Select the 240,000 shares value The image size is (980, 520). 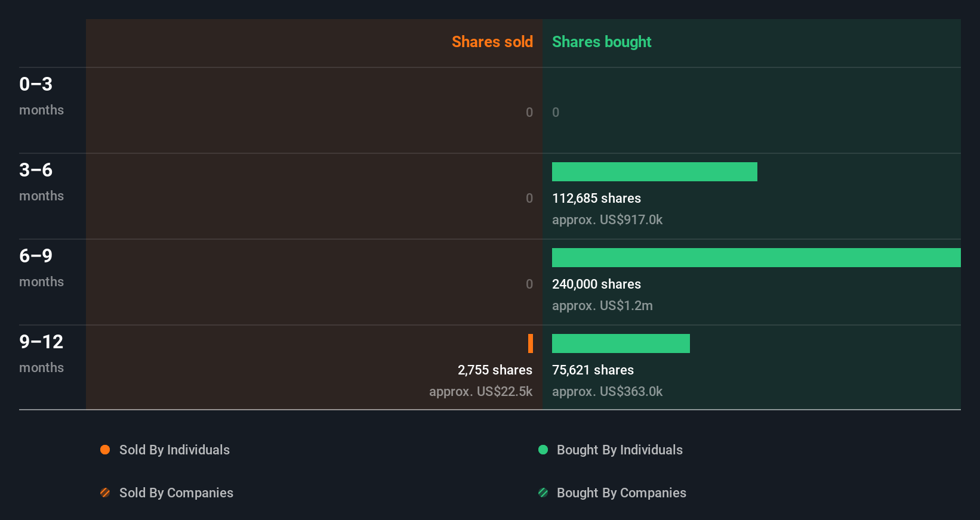[596, 284]
